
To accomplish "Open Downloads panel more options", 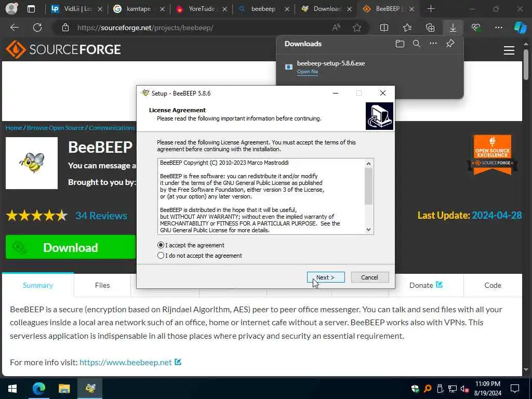I will [433, 44].
